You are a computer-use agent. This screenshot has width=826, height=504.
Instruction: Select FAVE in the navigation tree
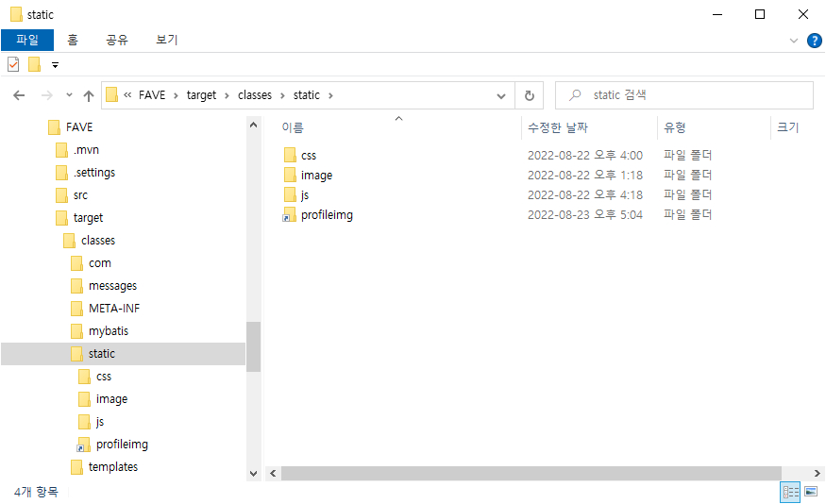[x=79, y=127]
